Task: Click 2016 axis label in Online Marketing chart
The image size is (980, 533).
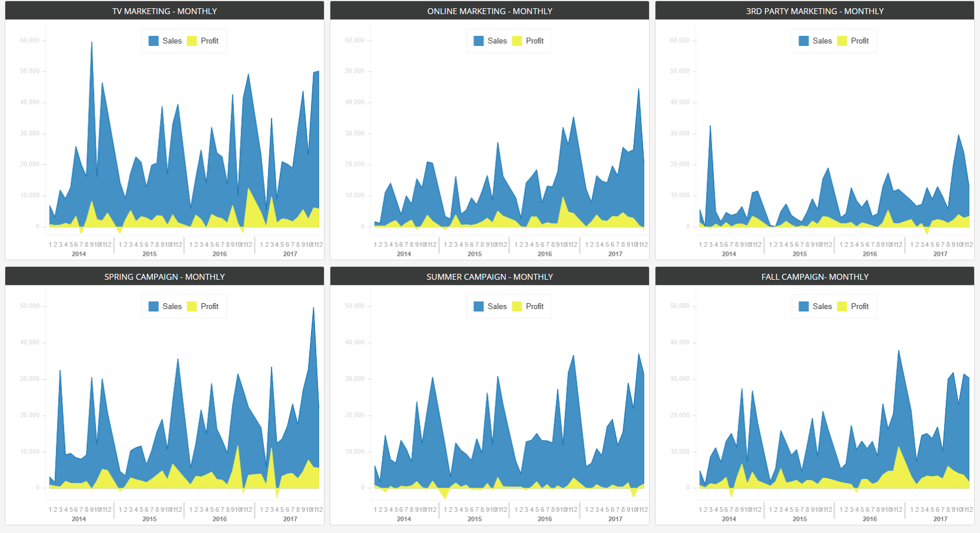Action: coord(545,254)
